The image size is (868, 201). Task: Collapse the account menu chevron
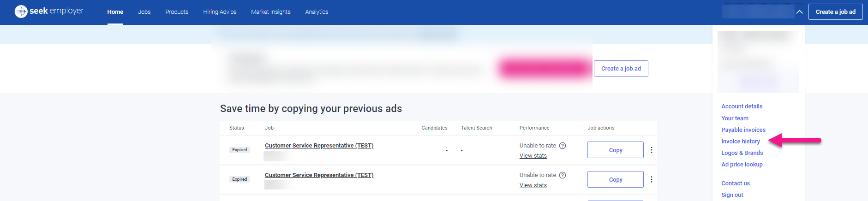pyautogui.click(x=800, y=12)
